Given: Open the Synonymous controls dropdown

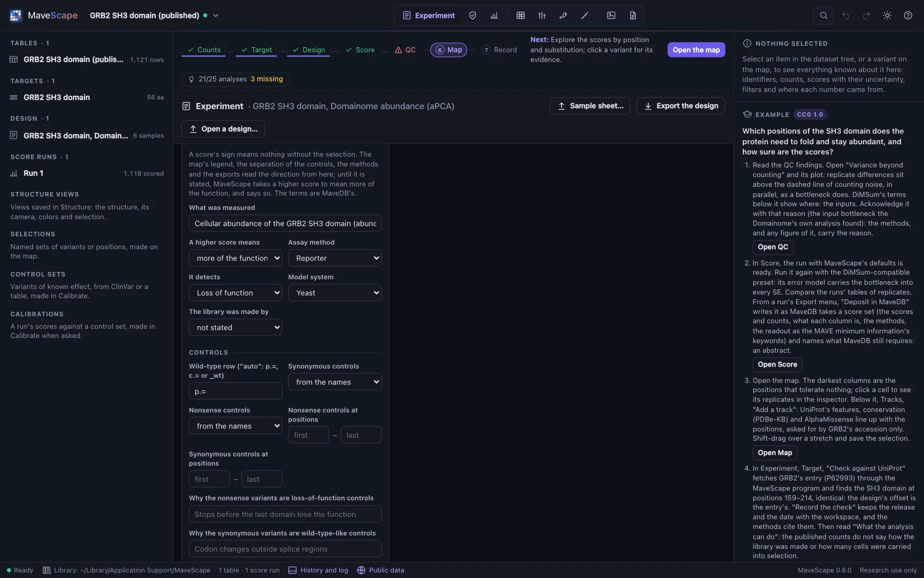Looking at the screenshot, I should pyautogui.click(x=335, y=382).
